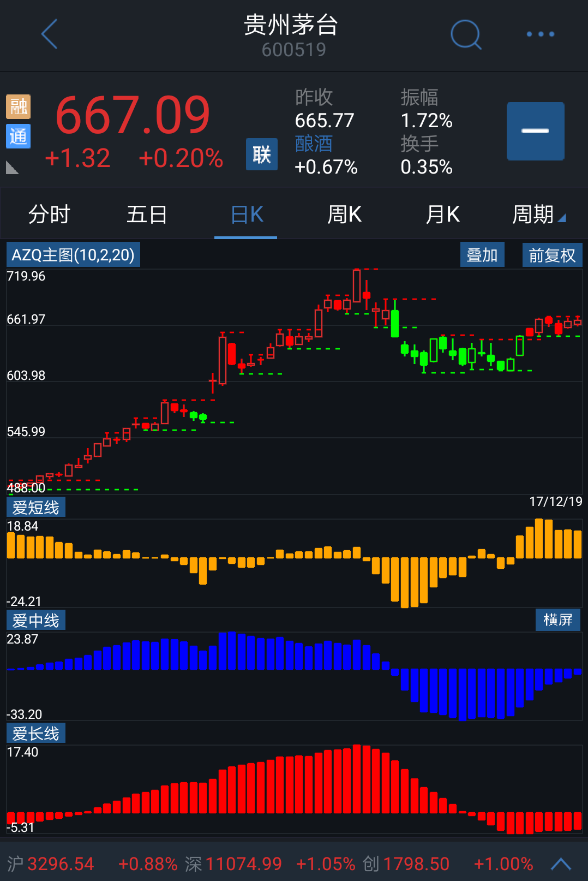Tap the back arrow icon
The width and height of the screenshot is (588, 881).
[x=50, y=34]
